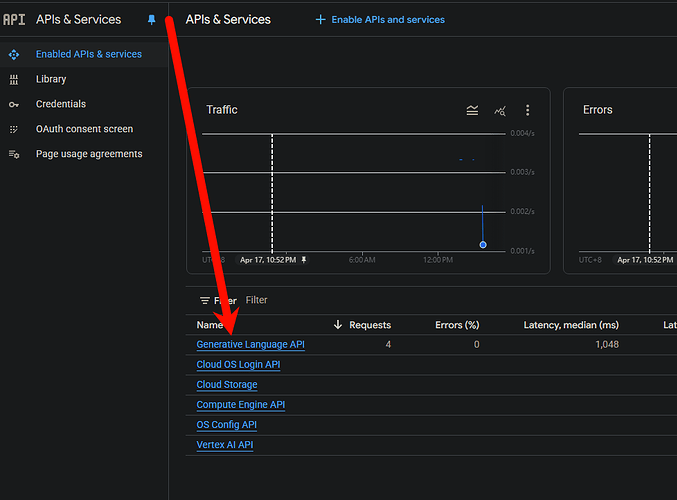677x500 pixels.
Task: Click the API logo icon in the header
Action: coord(14,19)
